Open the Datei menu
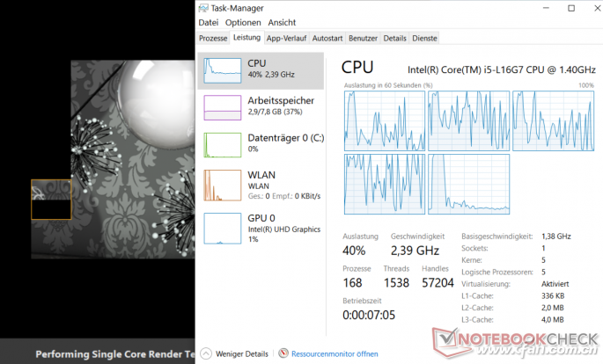The height and width of the screenshot is (364, 603). pyautogui.click(x=208, y=23)
